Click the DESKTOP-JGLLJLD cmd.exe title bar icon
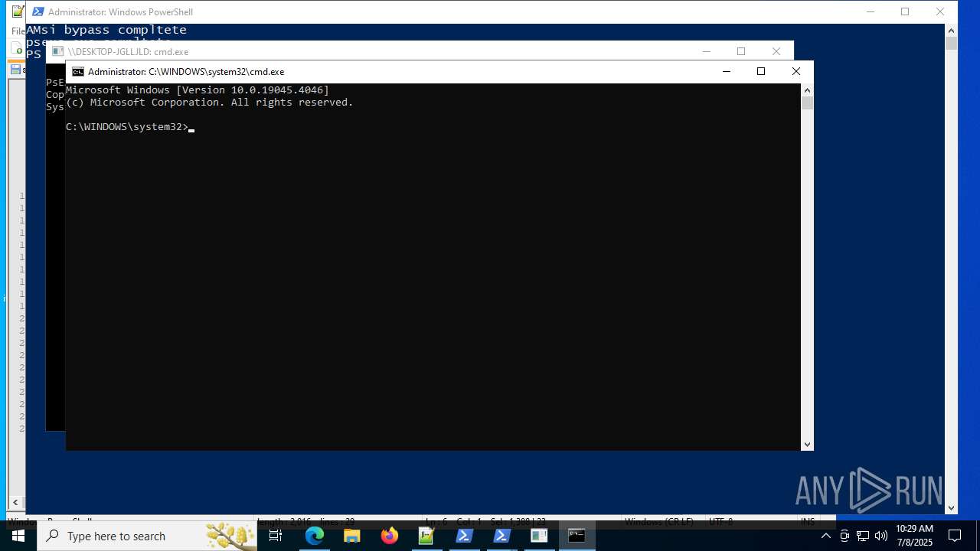The image size is (980, 551). pyautogui.click(x=57, y=51)
